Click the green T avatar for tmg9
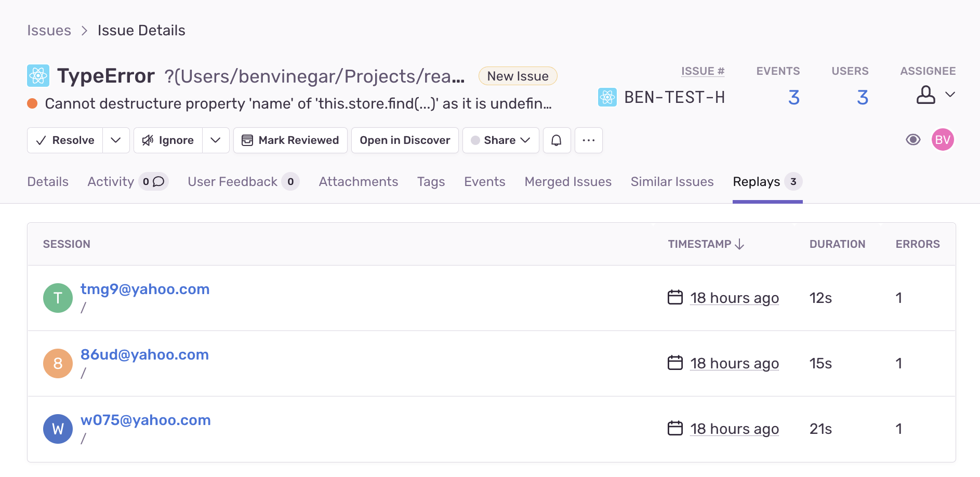980x477 pixels. point(58,298)
